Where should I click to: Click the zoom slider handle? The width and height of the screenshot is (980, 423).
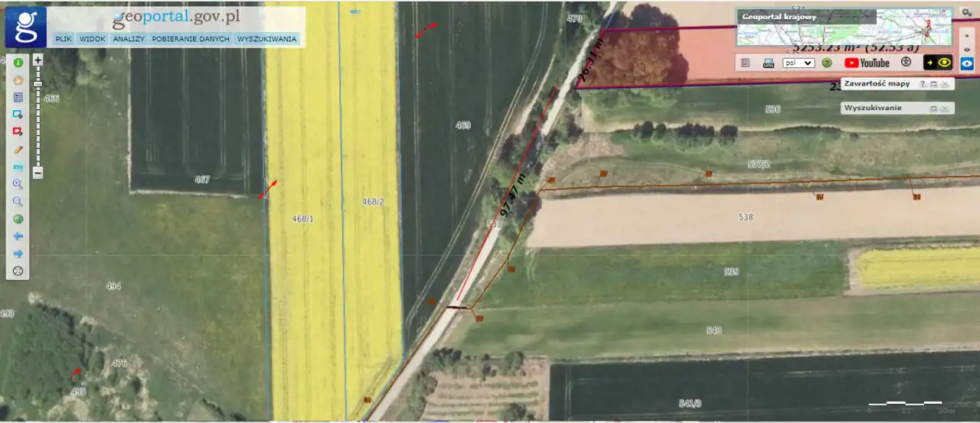(38, 83)
